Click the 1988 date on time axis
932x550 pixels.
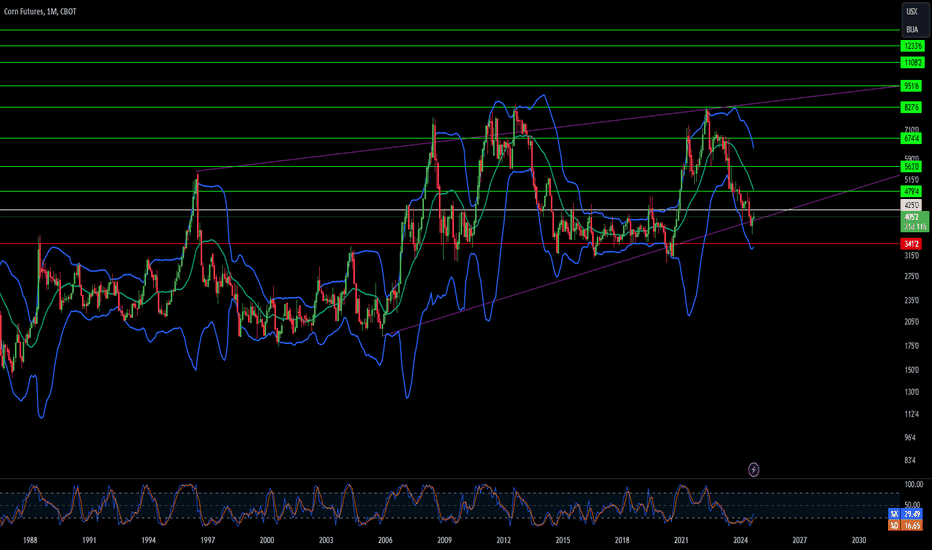click(30, 540)
